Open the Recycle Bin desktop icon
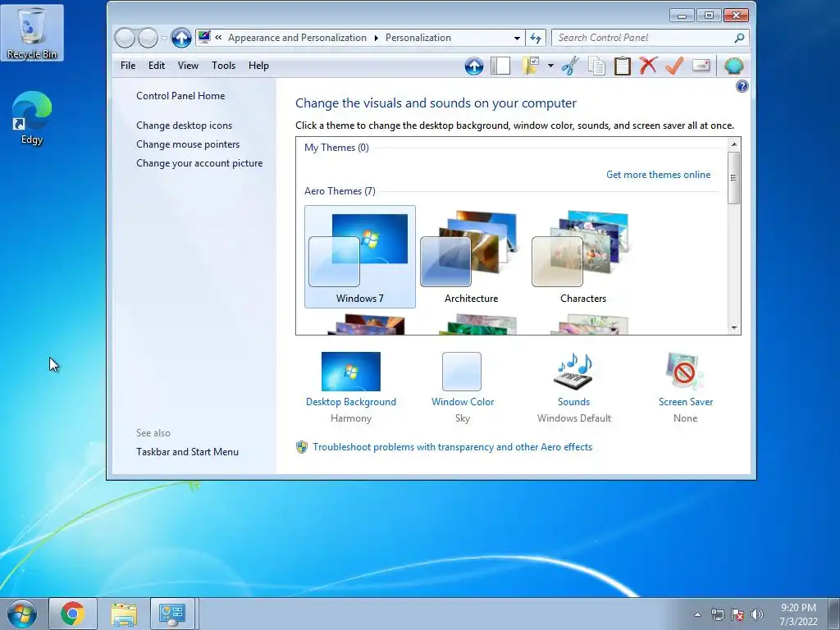 click(x=32, y=33)
